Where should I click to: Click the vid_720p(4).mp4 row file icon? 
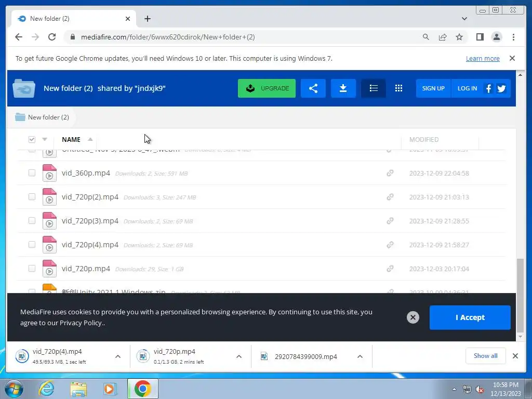49,245
